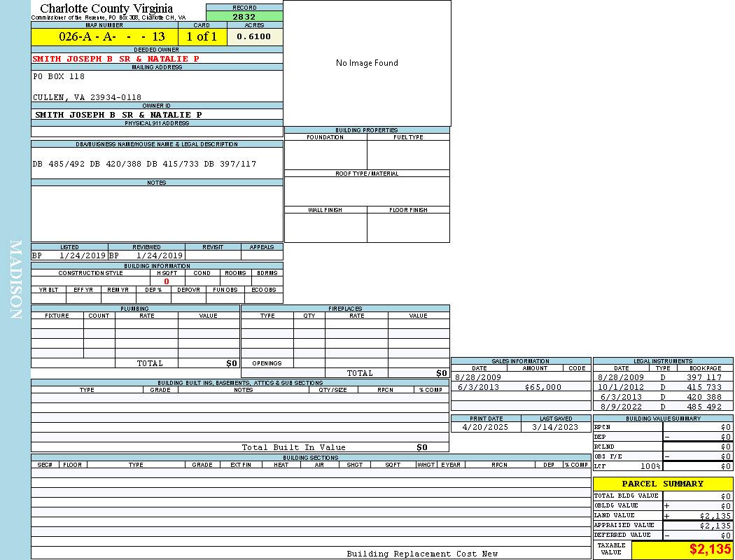
Task: Click the vertical MADISON sidebar label
Action: click(x=15, y=280)
